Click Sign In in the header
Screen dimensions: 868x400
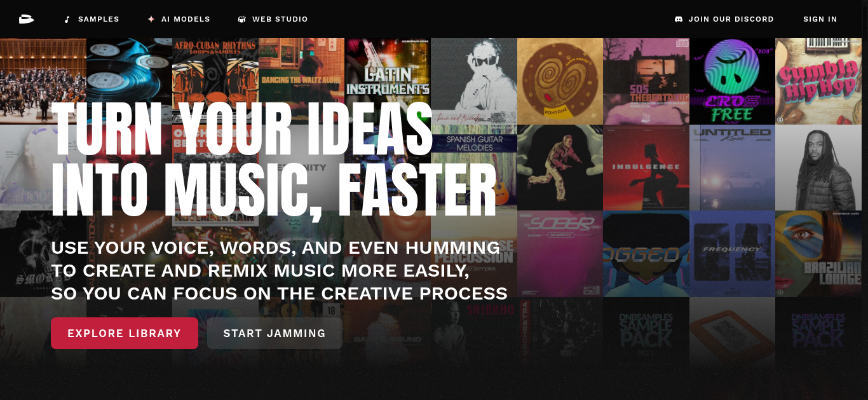pos(820,19)
